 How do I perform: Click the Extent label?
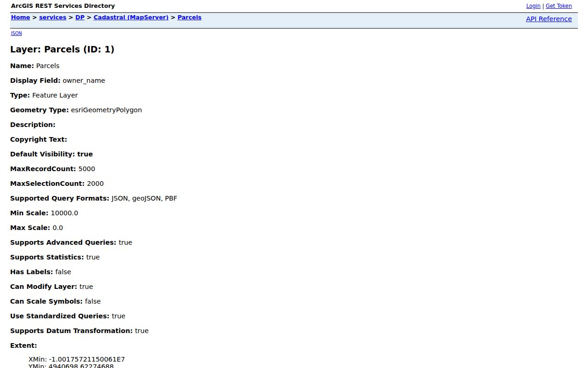(24, 345)
